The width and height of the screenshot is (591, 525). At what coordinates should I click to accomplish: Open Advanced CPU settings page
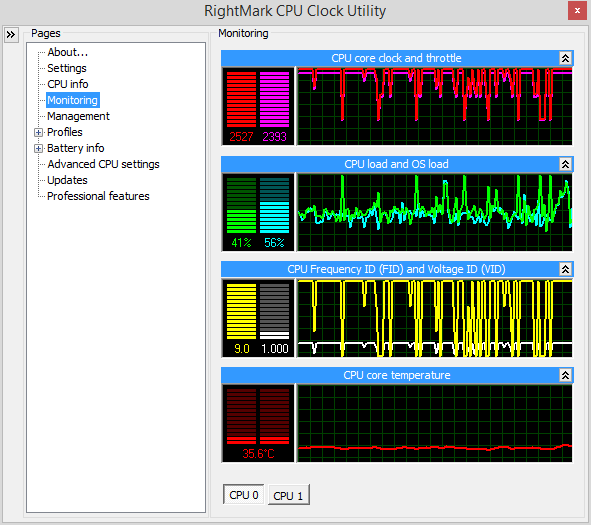pyautogui.click(x=103, y=164)
